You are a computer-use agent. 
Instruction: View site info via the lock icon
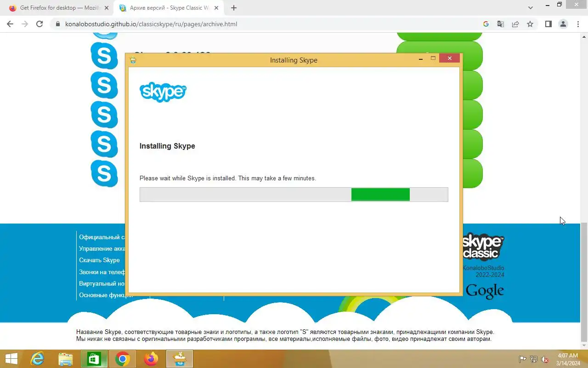tap(57, 24)
